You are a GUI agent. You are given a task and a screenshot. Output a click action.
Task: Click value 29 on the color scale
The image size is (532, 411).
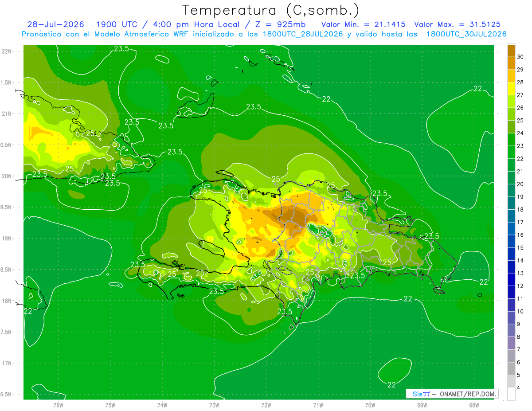point(520,70)
